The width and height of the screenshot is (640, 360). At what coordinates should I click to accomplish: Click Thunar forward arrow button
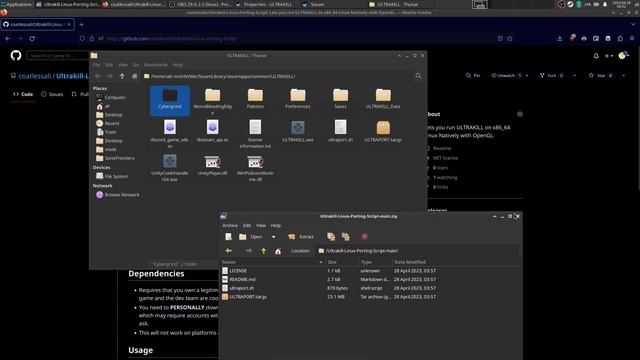[x=110, y=76]
